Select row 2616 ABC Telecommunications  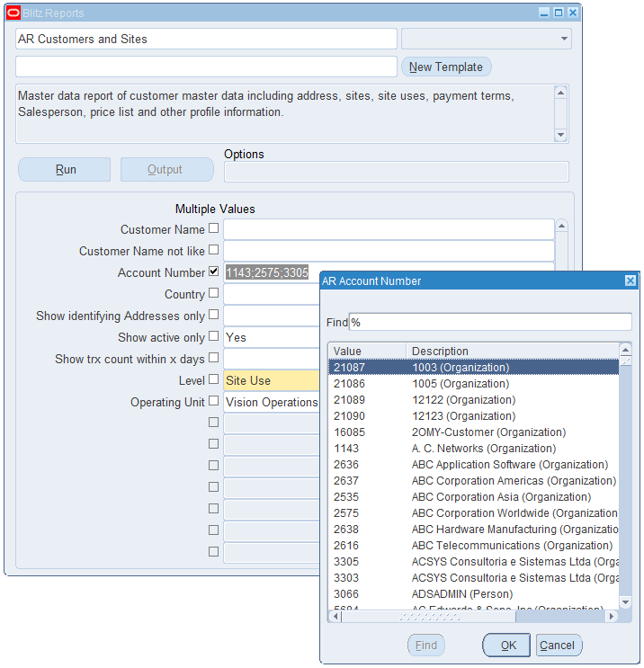473,546
